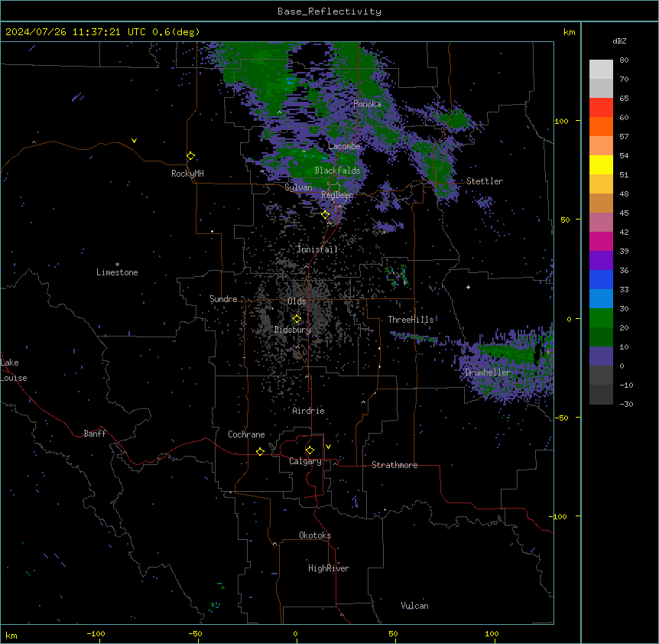Pick the bright green 20-30 dBZ legend swatch

601,318
